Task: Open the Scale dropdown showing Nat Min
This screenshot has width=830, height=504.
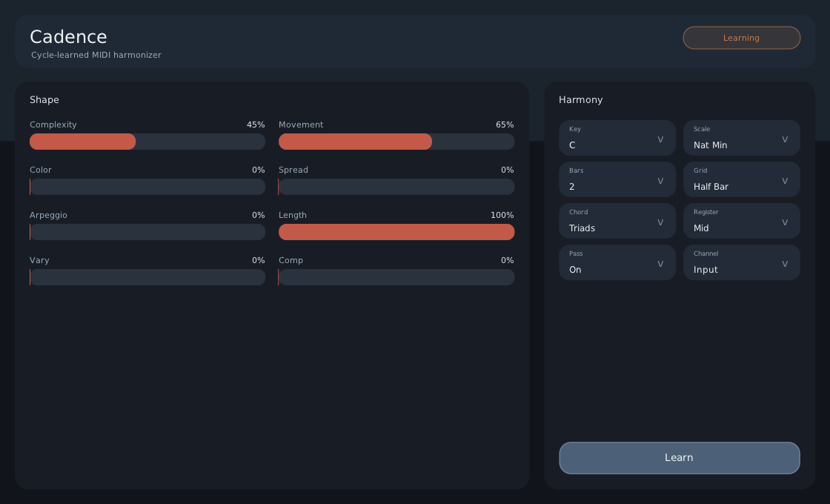Action: point(742,138)
